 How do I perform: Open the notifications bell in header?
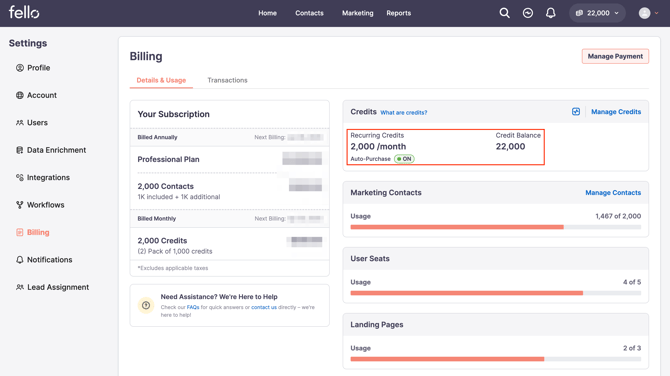pyautogui.click(x=551, y=13)
